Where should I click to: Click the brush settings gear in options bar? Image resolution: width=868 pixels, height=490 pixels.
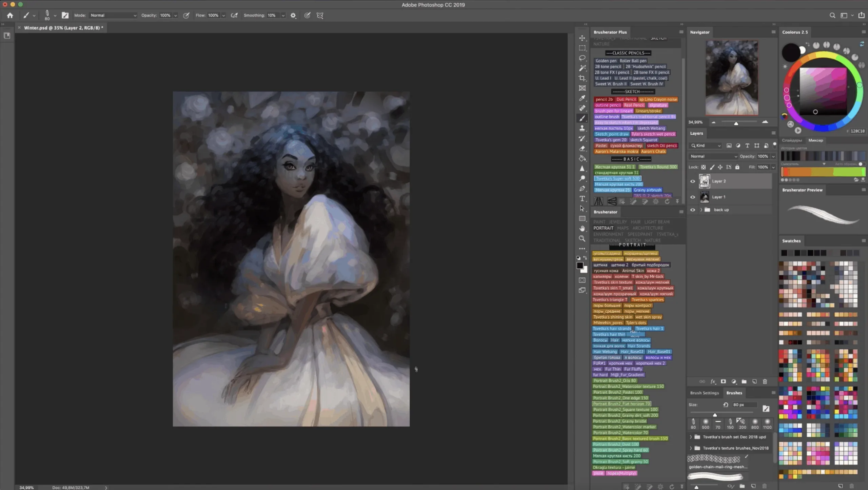pyautogui.click(x=294, y=15)
